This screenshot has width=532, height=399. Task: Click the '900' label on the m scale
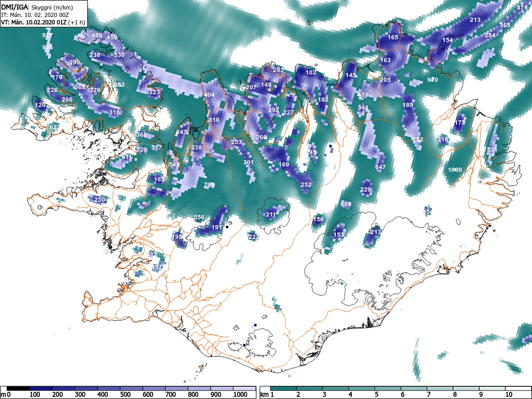tap(216, 395)
